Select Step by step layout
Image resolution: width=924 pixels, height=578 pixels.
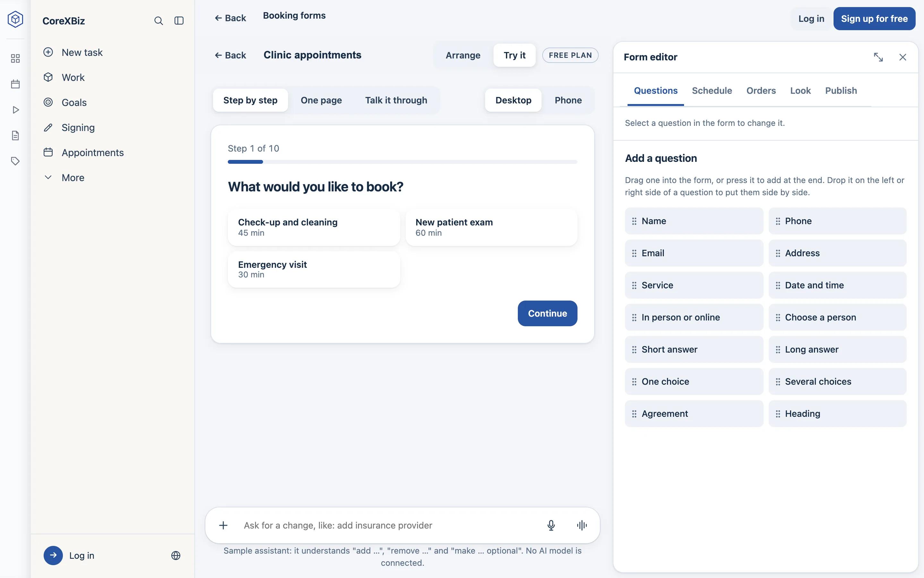click(x=250, y=100)
